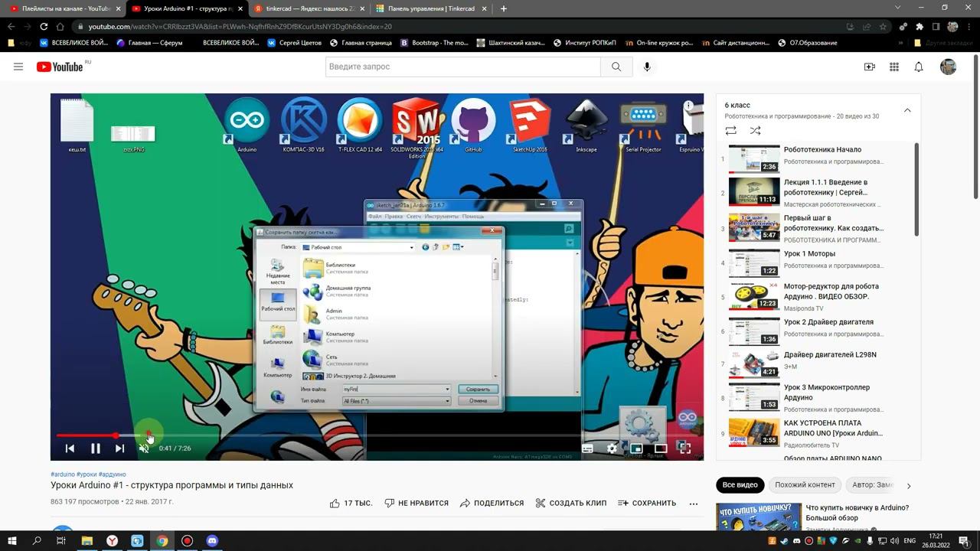Image resolution: width=980 pixels, height=551 pixels.
Task: Open Discord from the taskbar
Action: coord(212,541)
